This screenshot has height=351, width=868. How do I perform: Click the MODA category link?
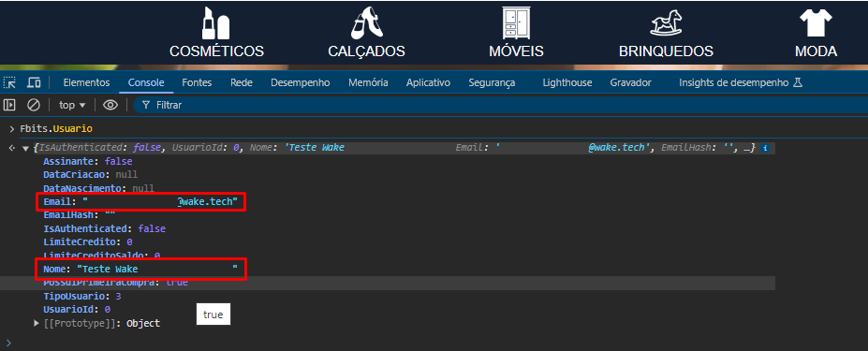point(816,51)
